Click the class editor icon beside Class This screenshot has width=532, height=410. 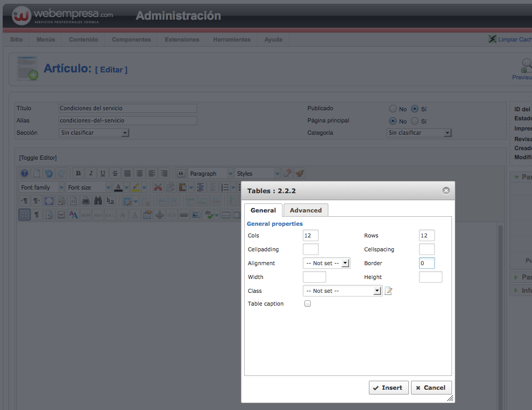[389, 291]
